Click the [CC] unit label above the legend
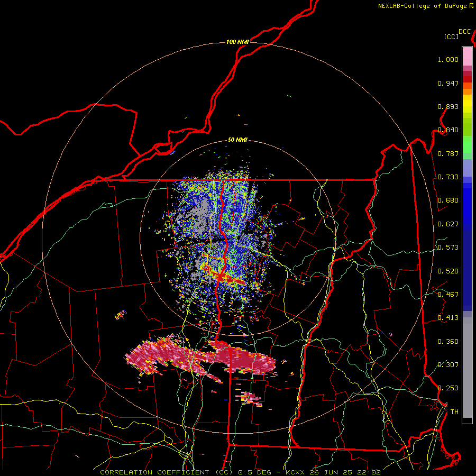Viewport: 476px width, 476px height. 452,36
